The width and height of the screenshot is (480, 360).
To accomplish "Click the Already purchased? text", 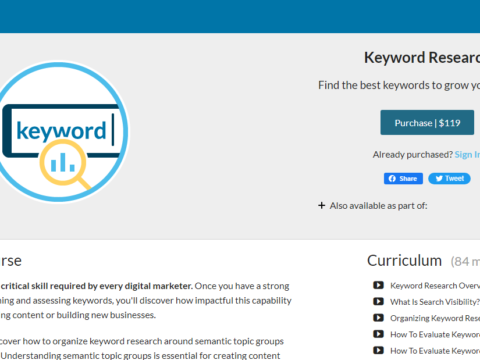I will [413, 155].
